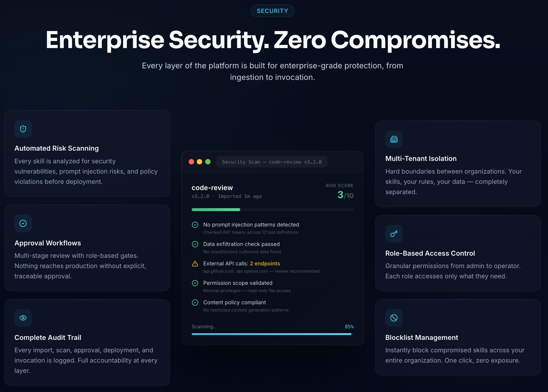Click the ban icon above Blocklist Management

(394, 318)
